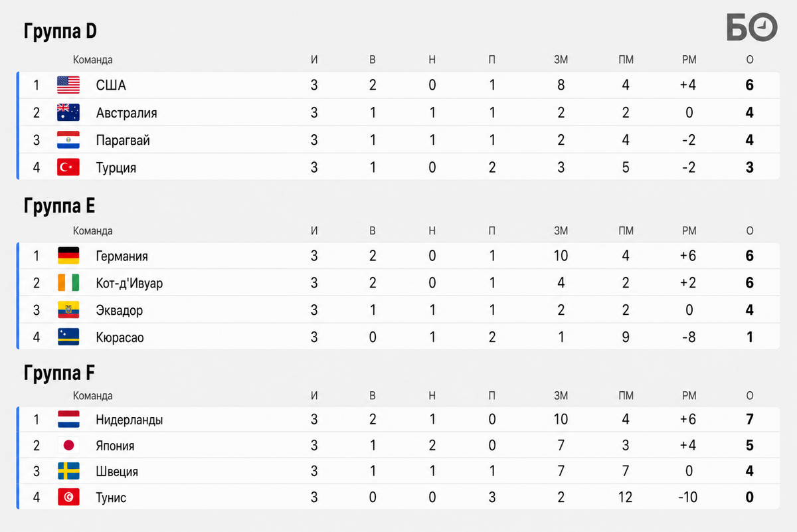The width and height of the screenshot is (797, 532).
Task: Click the Группа F heading
Action: point(60,373)
